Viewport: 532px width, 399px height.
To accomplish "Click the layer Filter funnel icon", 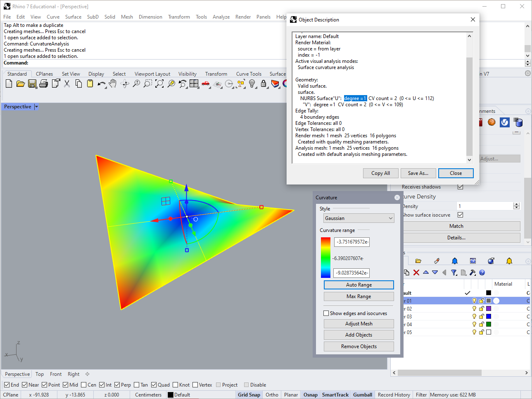I will [x=454, y=272].
